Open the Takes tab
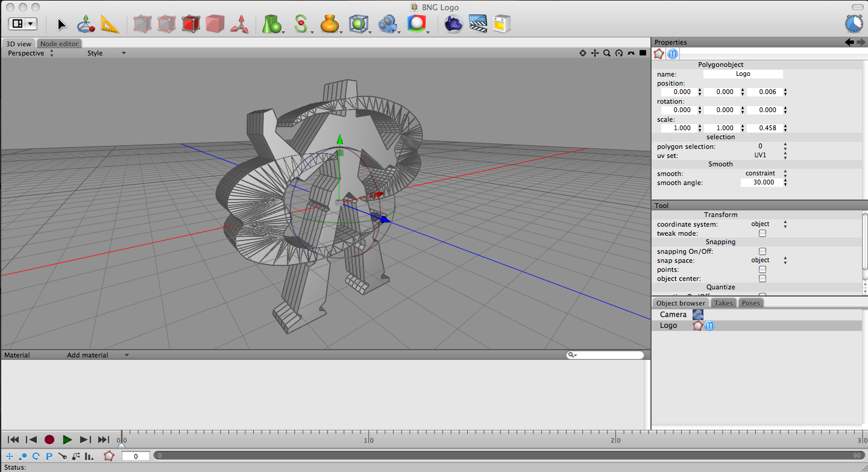Image resolution: width=868 pixels, height=472 pixels. [723, 303]
